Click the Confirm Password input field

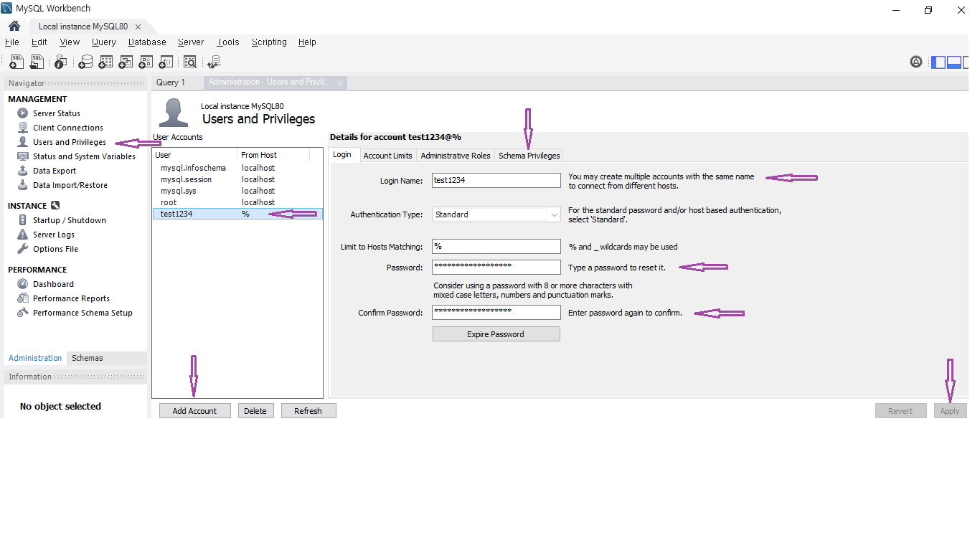click(496, 312)
